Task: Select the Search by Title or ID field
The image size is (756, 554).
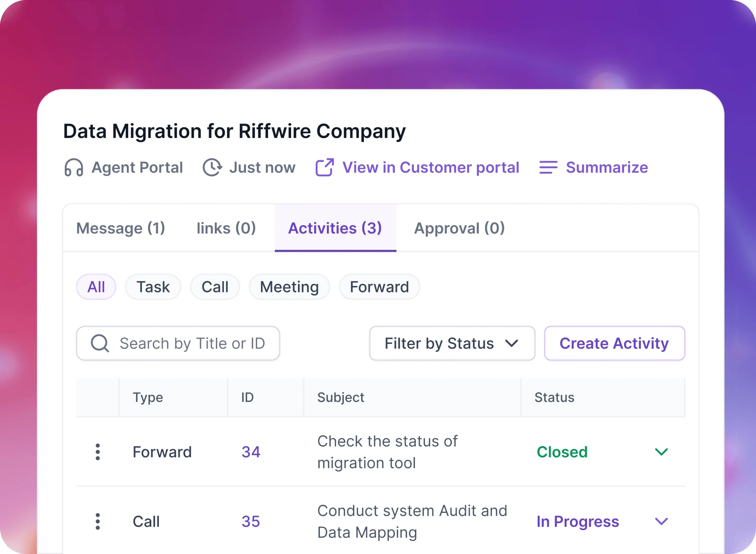Action: [179, 343]
